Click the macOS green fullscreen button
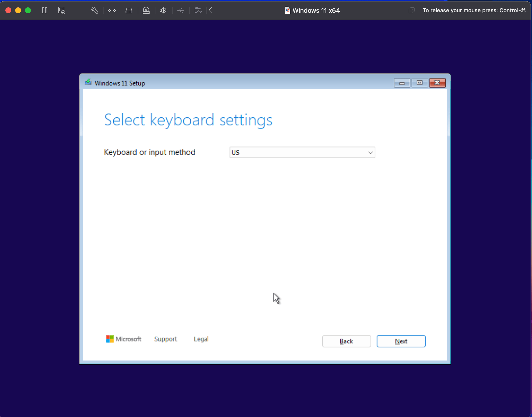 tap(28, 10)
